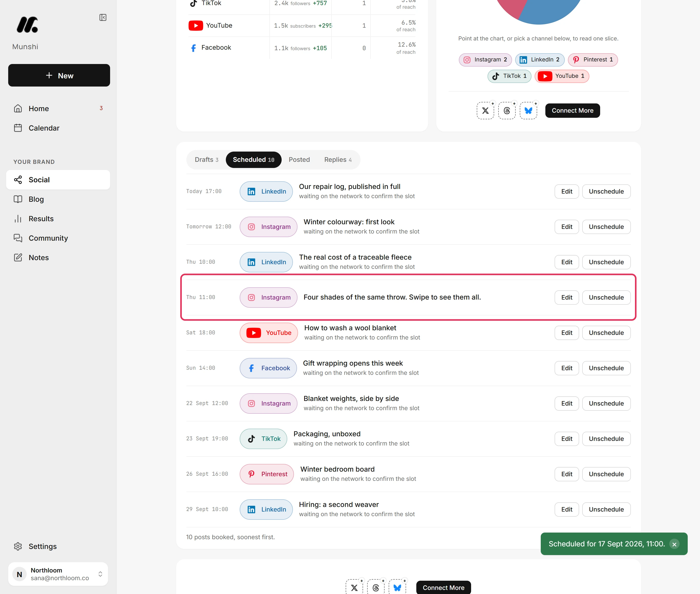Click YouTube badge on Sat 18:00 row
This screenshot has height=594, width=700.
click(269, 333)
